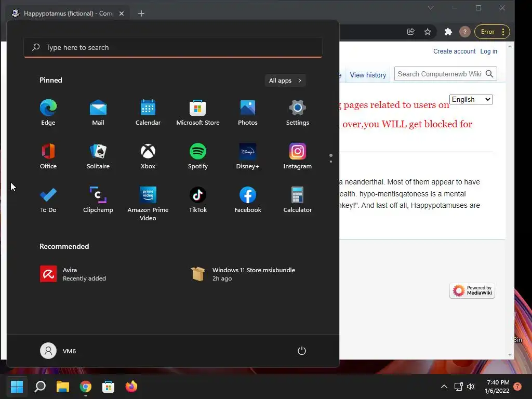Open File Explorer from taskbar
Image resolution: width=532 pixels, height=399 pixels.
coord(63,387)
